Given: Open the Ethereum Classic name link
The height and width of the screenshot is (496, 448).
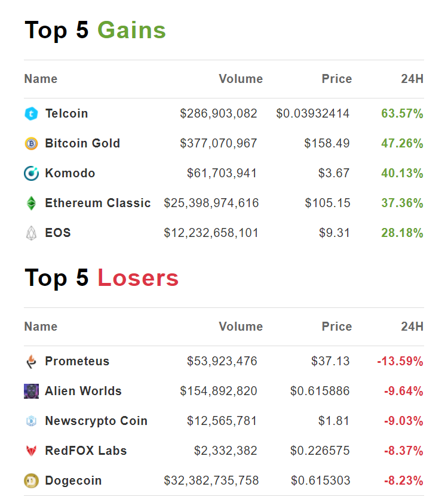Looking at the screenshot, I should coord(98,203).
